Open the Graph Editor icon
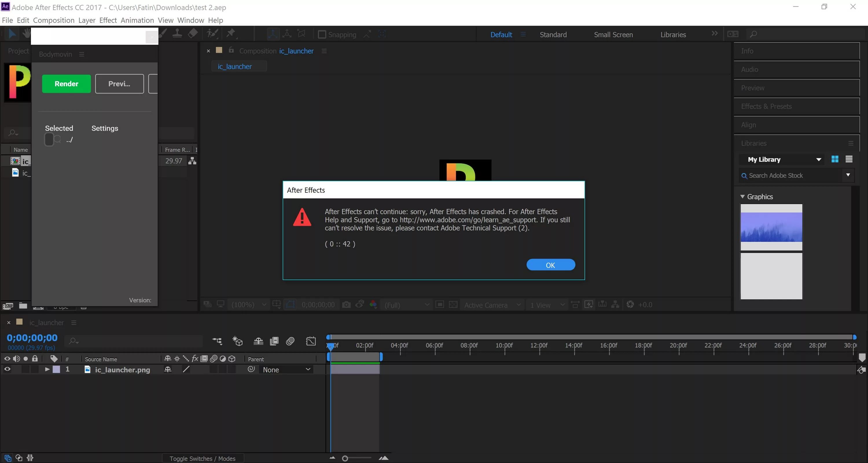Screen dimensions: 868x463 (x=311, y=341)
